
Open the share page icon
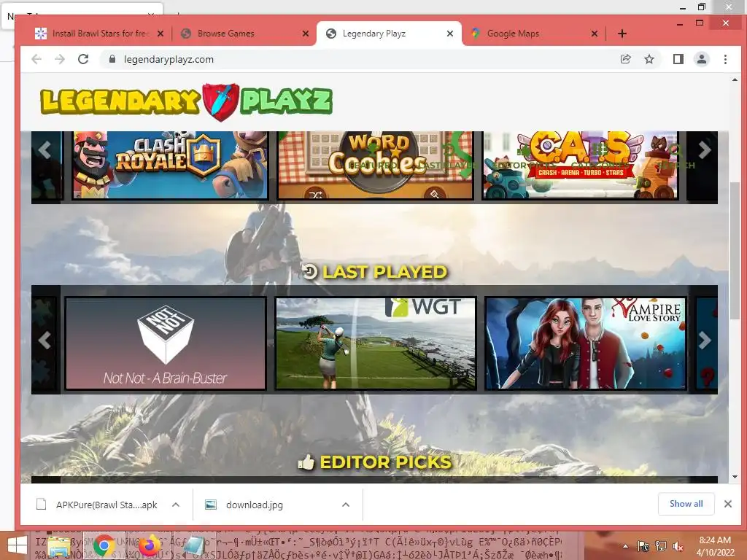pos(625,59)
